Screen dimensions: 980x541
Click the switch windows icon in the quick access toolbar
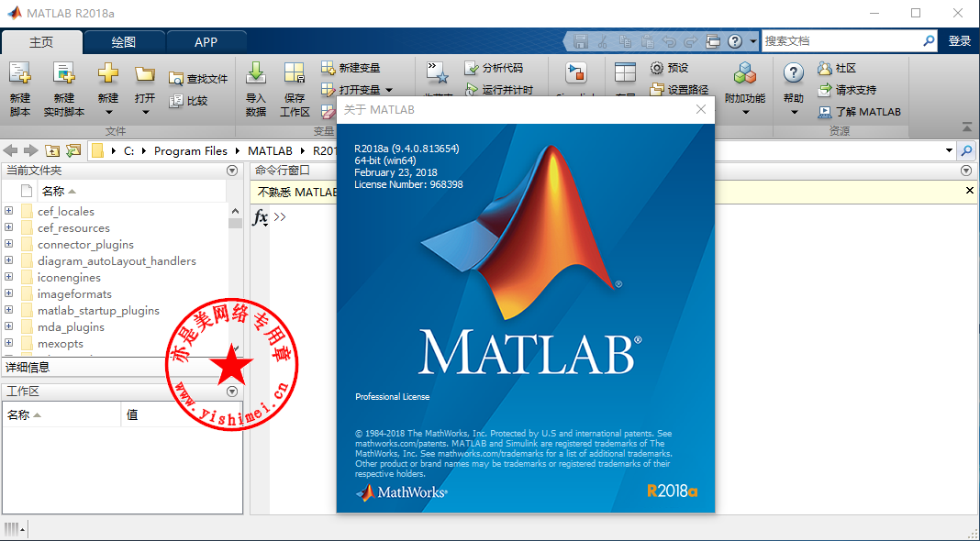tap(713, 42)
